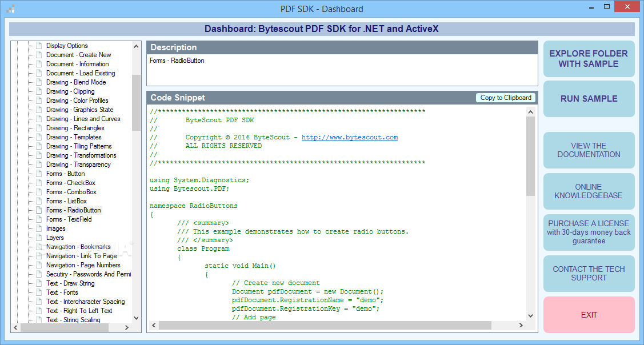Image resolution: width=644 pixels, height=345 pixels.
Task: Click sample tree scroll up arrow
Action: click(x=137, y=46)
